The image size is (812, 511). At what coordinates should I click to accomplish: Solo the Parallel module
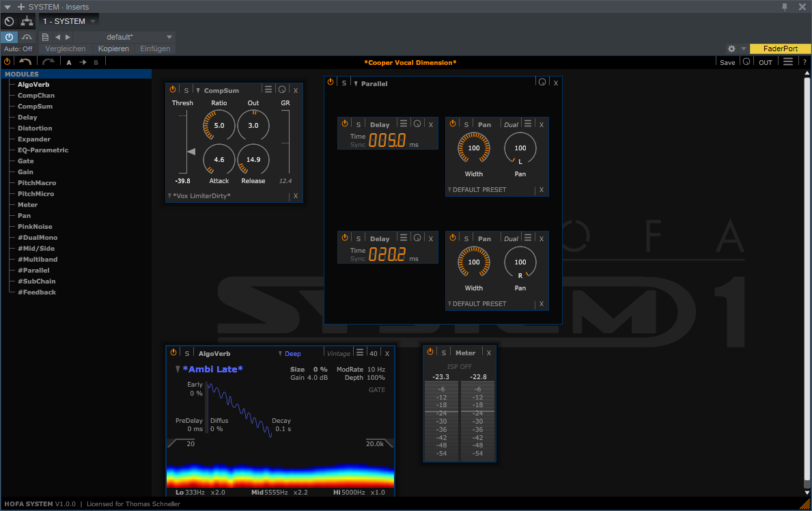pyautogui.click(x=344, y=83)
